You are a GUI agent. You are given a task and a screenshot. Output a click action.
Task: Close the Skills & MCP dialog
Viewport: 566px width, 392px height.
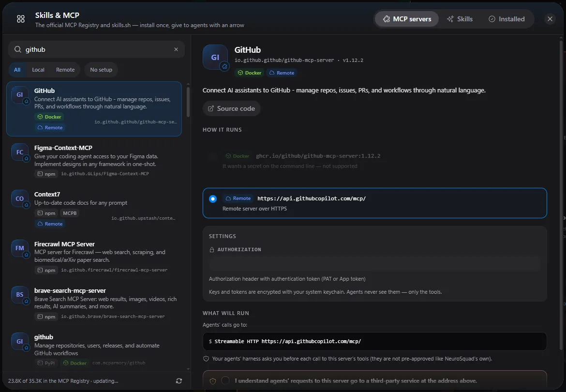click(x=550, y=19)
